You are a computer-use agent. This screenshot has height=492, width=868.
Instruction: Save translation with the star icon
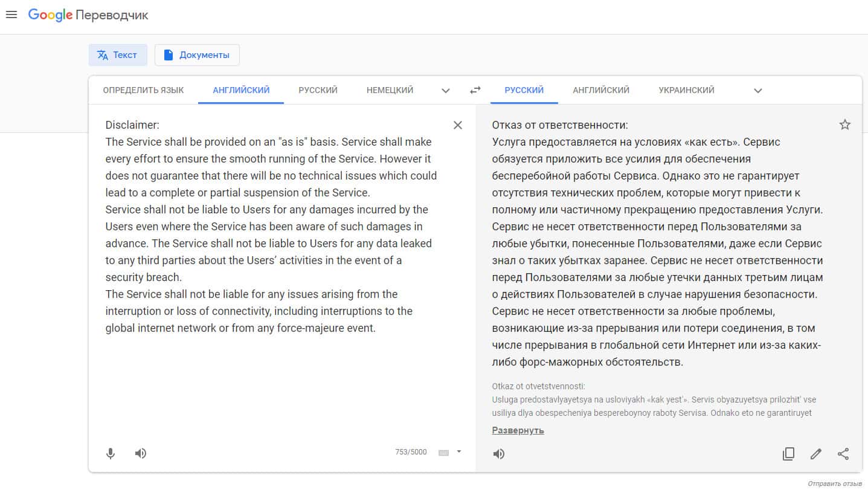tap(844, 125)
